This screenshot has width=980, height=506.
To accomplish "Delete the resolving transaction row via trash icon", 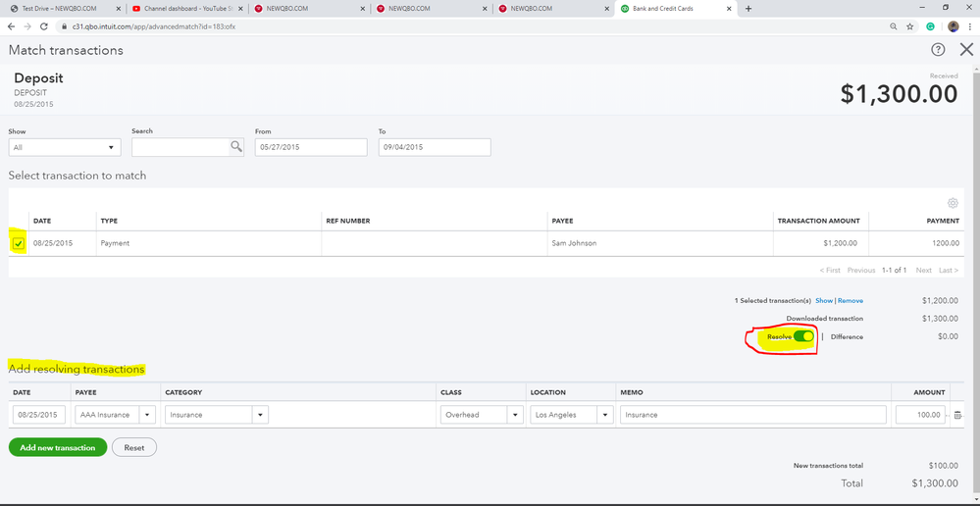I will click(956, 415).
